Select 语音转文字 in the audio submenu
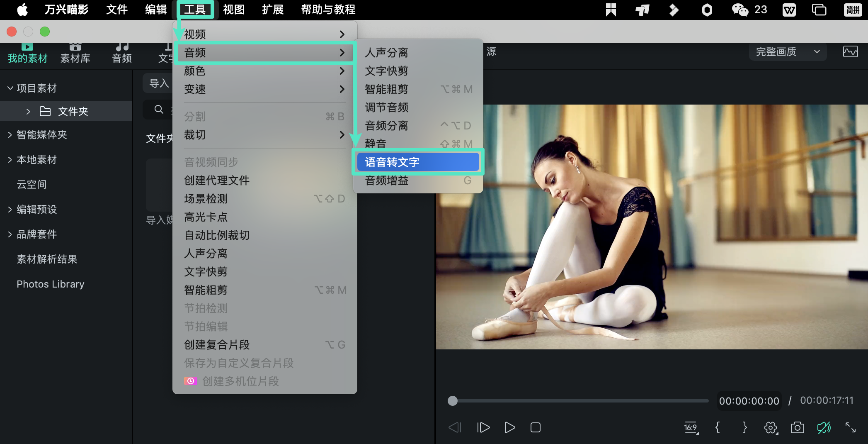Image resolution: width=868 pixels, height=444 pixels. pyautogui.click(x=417, y=162)
